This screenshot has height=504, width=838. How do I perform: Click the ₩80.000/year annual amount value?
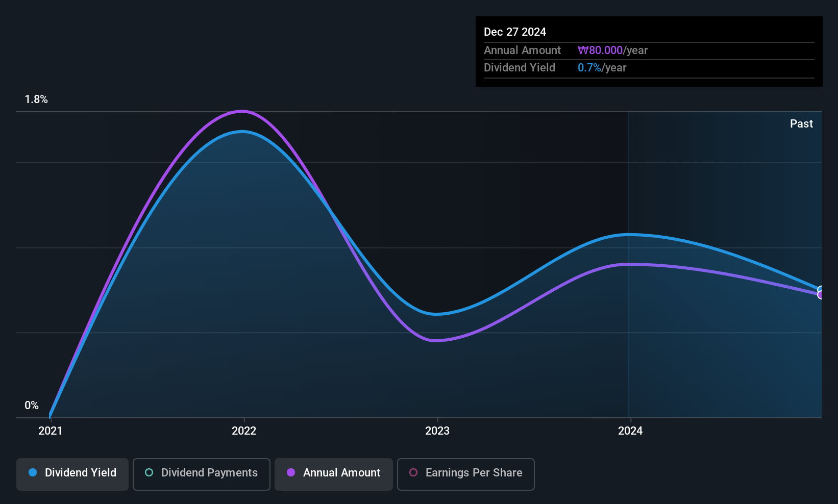[x=612, y=50]
